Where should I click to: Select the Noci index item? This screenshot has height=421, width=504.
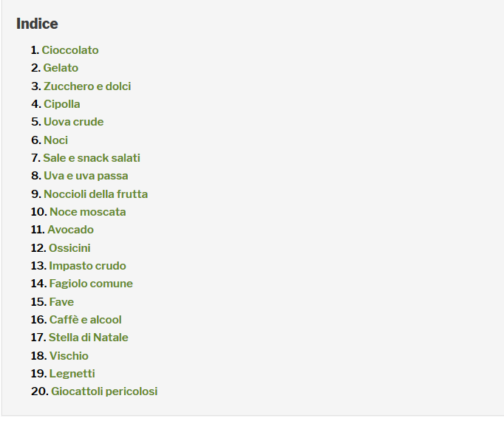tap(56, 140)
